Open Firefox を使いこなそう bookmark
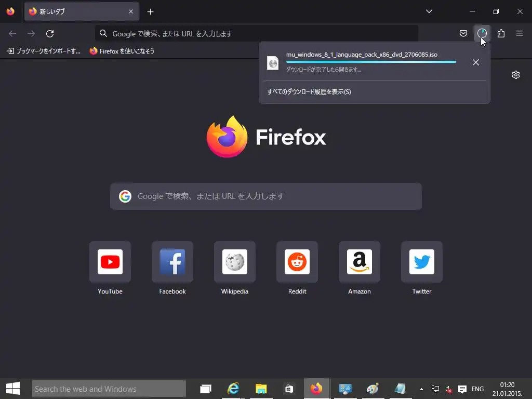This screenshot has width=532, height=399. pyautogui.click(x=122, y=51)
